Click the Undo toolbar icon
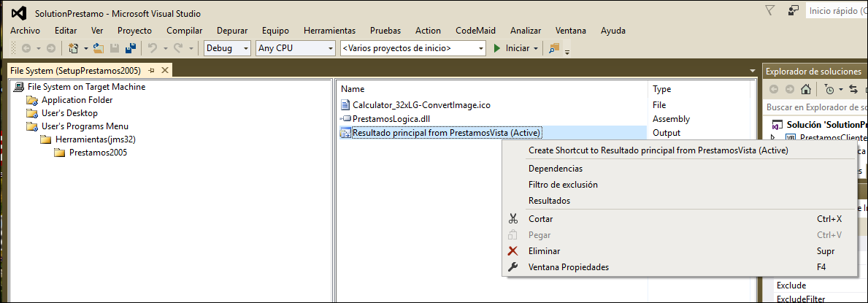Screen dimensions: 868x303 coord(153,49)
